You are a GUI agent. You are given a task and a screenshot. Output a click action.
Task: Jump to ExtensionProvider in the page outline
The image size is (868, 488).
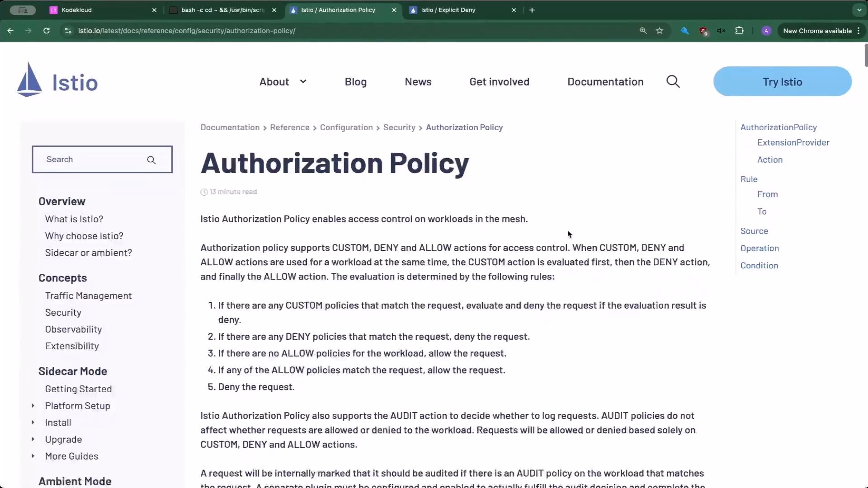point(793,142)
